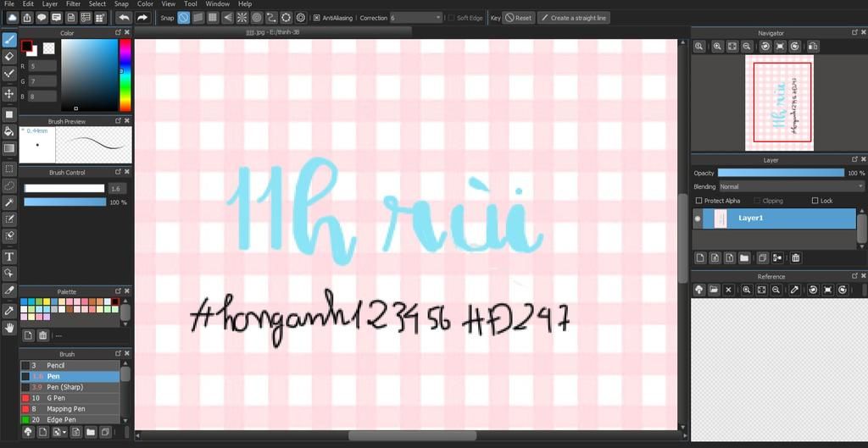Select the Eraser tool
868x448 pixels.
coord(8,57)
